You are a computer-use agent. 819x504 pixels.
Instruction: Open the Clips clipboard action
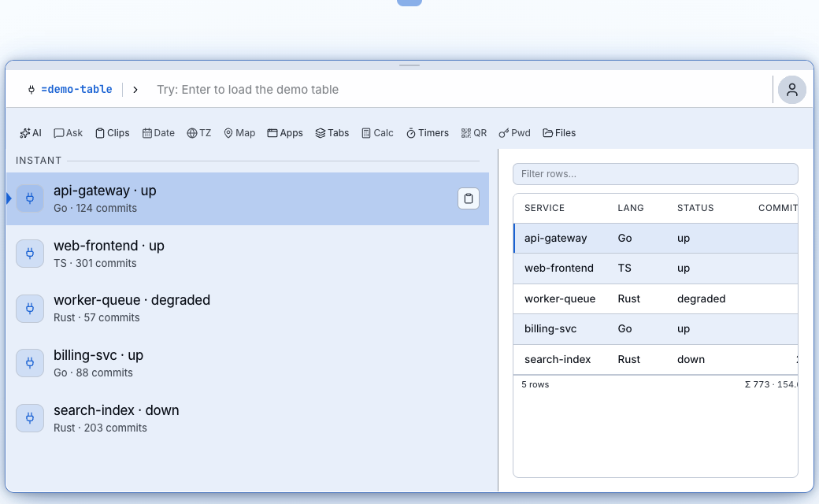(113, 133)
